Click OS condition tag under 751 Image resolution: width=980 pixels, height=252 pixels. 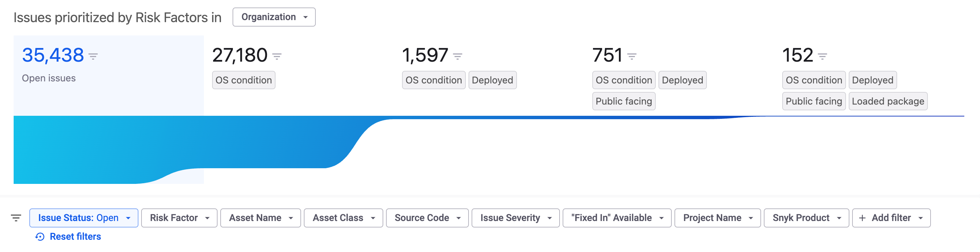click(624, 80)
